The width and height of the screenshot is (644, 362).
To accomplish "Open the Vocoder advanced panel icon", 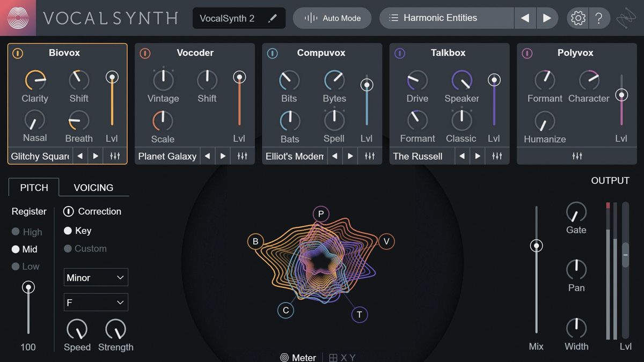I will 242,156.
